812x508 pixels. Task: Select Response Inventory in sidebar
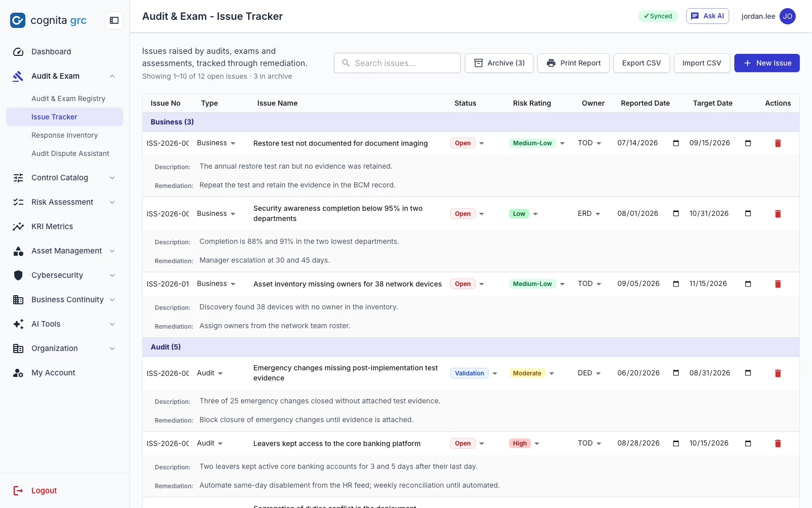tap(64, 135)
